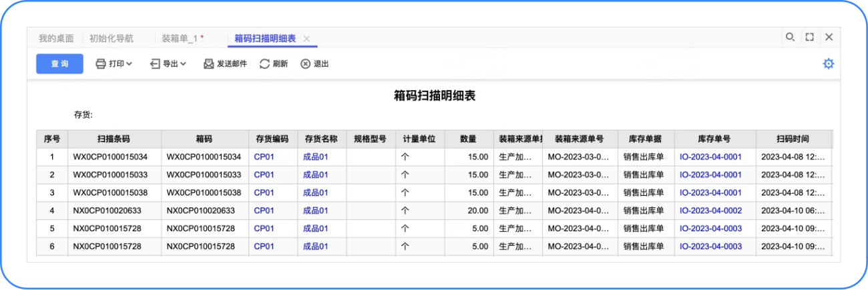Open the 打印 dropdown arrow
This screenshot has height=290, width=868.
click(x=130, y=64)
